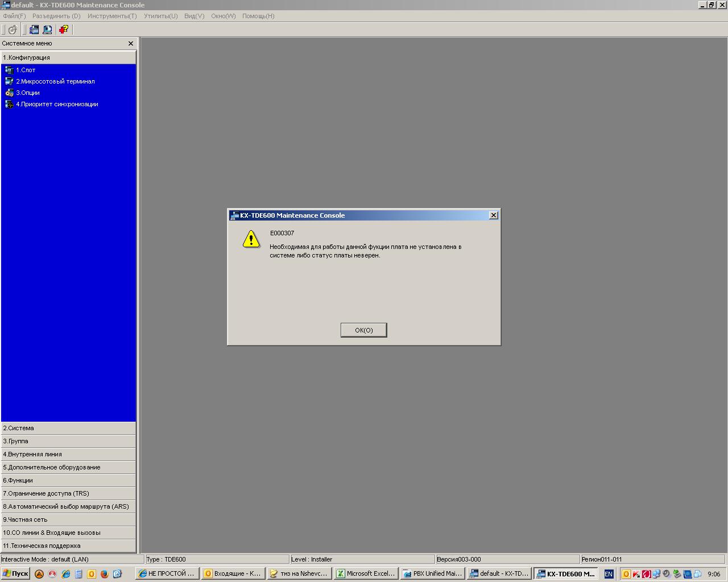728x582 pixels.
Task: Expand the 6.Функции section
Action: (x=68, y=480)
